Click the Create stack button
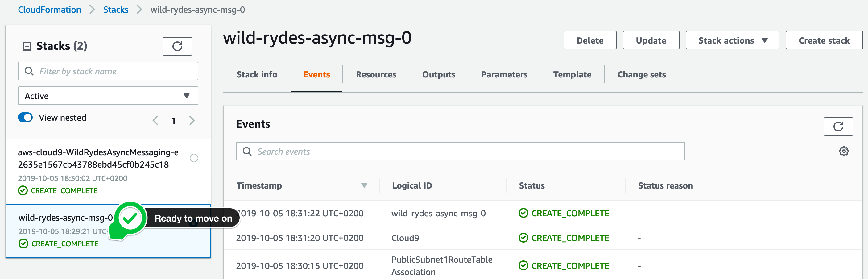 point(824,40)
